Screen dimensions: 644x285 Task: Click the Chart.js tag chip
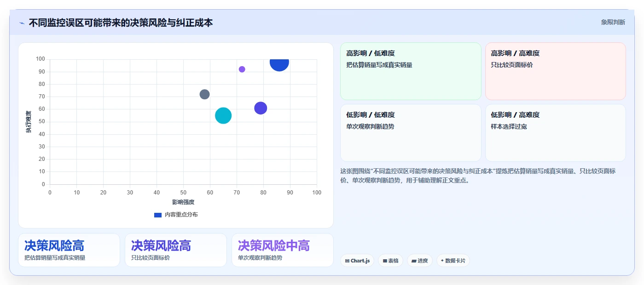click(x=357, y=261)
